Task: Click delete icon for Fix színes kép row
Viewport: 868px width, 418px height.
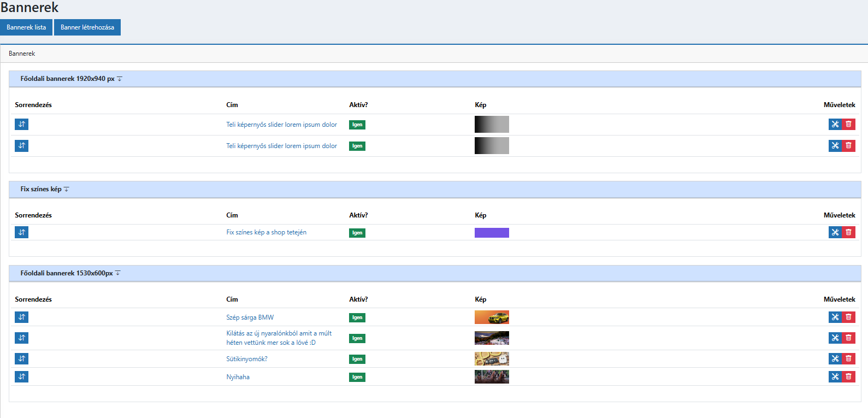Action: coord(848,232)
